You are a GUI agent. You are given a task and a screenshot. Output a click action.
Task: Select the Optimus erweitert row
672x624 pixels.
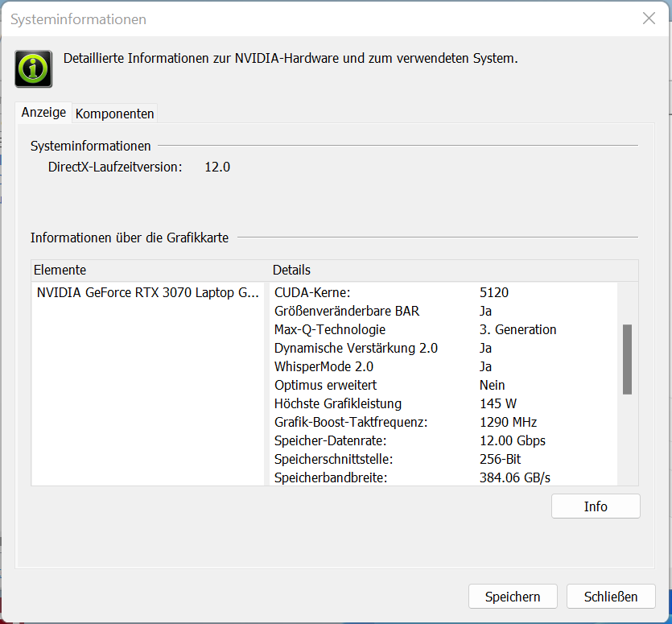click(x=443, y=385)
